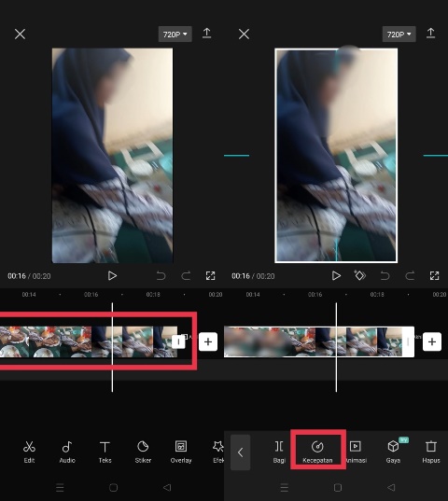The width and height of the screenshot is (448, 501).
Task: Open the Audio tool
Action: (67, 452)
